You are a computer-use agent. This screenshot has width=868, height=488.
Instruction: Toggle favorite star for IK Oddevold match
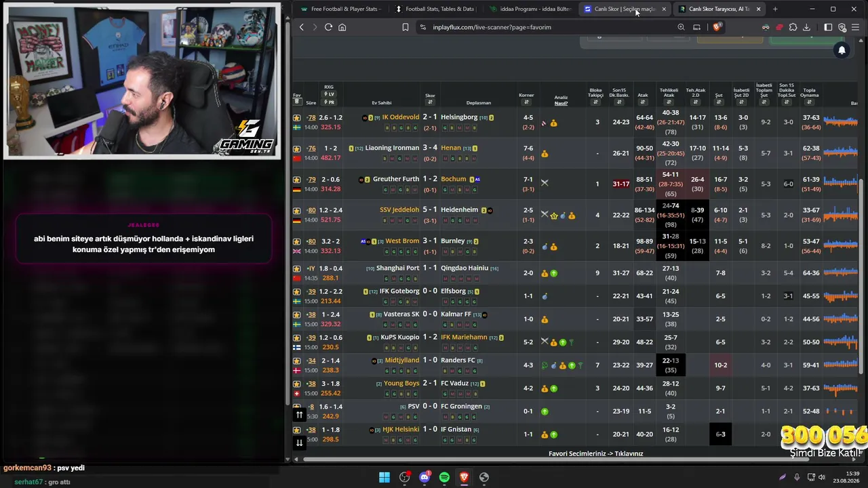pos(296,118)
